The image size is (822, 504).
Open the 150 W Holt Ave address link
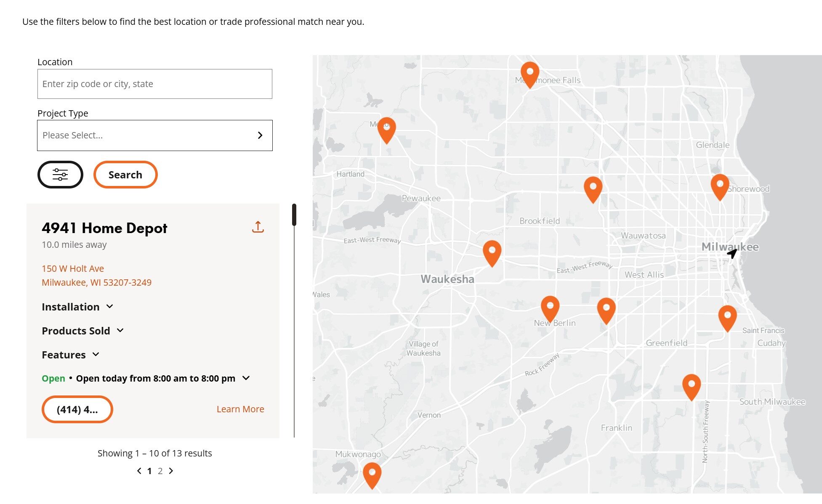coord(96,276)
